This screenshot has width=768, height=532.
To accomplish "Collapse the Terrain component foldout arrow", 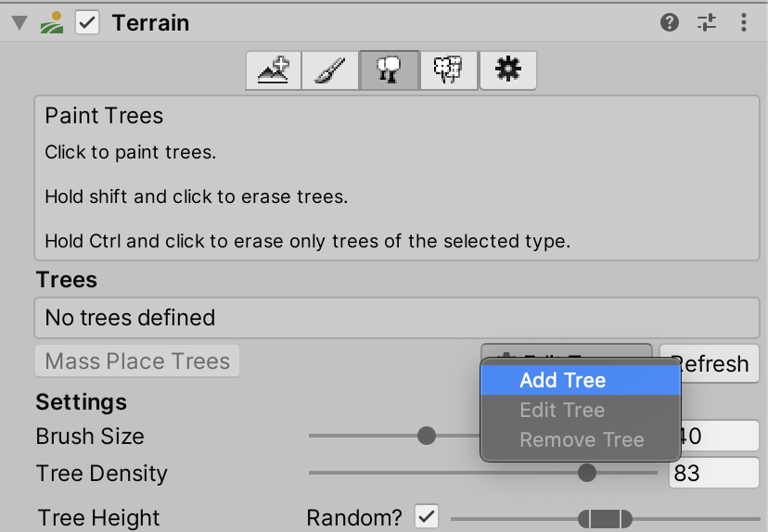I will (19, 23).
